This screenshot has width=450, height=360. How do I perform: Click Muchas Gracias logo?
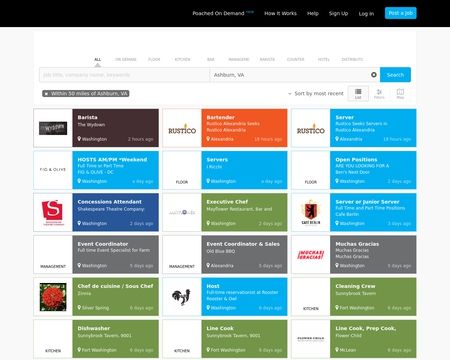click(x=311, y=255)
